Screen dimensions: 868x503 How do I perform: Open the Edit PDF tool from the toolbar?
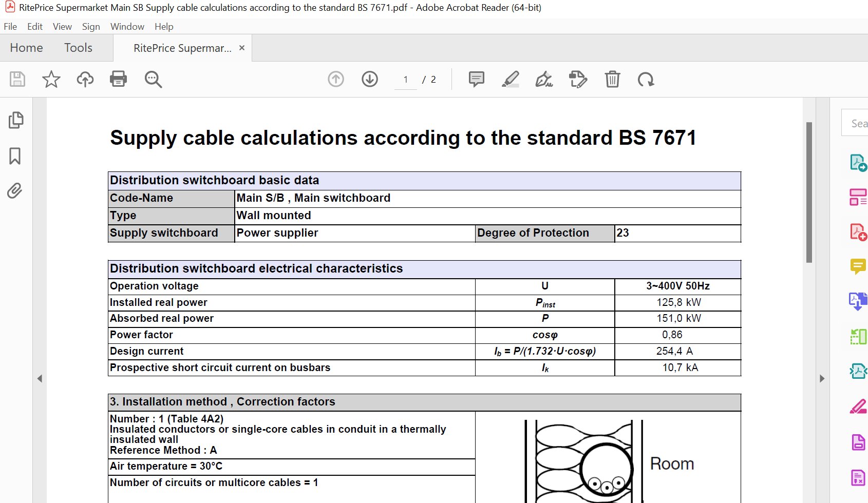coord(577,80)
